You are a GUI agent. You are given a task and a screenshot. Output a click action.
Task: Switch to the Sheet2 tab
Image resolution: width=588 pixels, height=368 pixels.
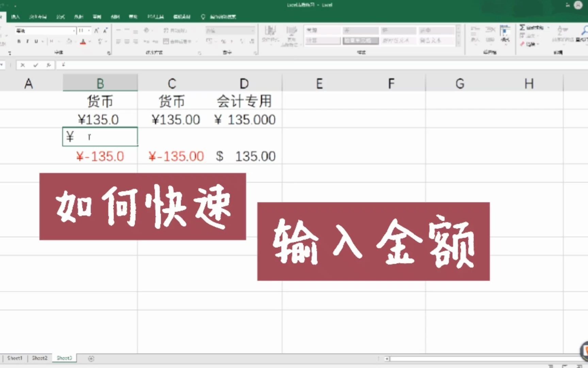coord(39,358)
